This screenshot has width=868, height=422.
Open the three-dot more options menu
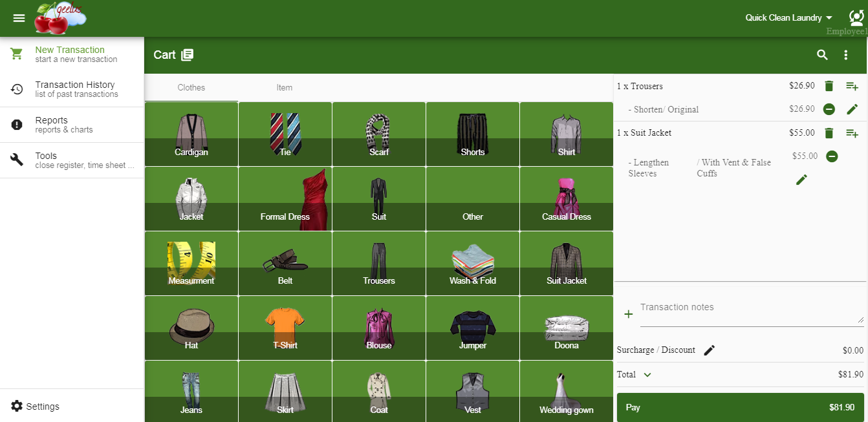click(x=845, y=55)
